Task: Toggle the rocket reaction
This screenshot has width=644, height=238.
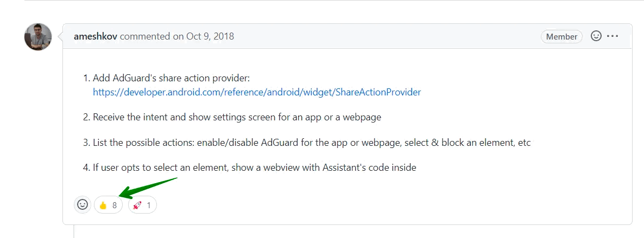Action: (x=142, y=205)
